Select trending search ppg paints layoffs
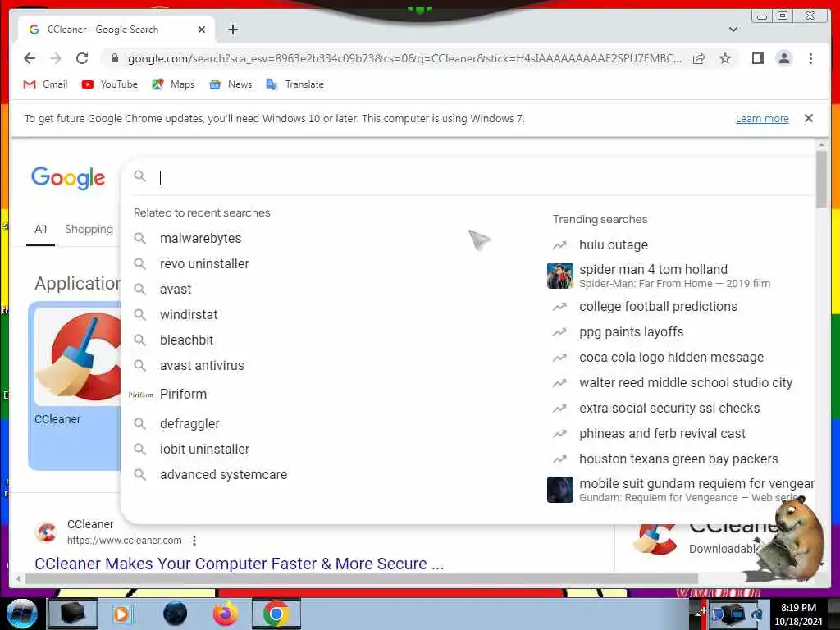 click(631, 332)
